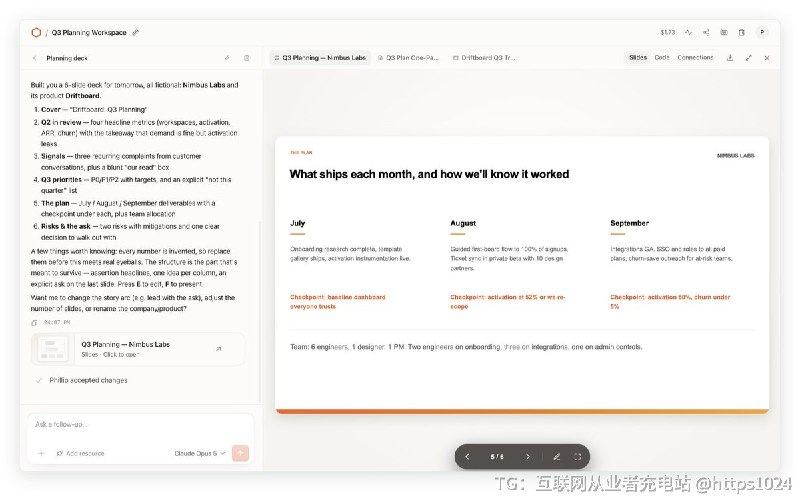
Task: Click 'Signals' list item
Action: pos(117,161)
